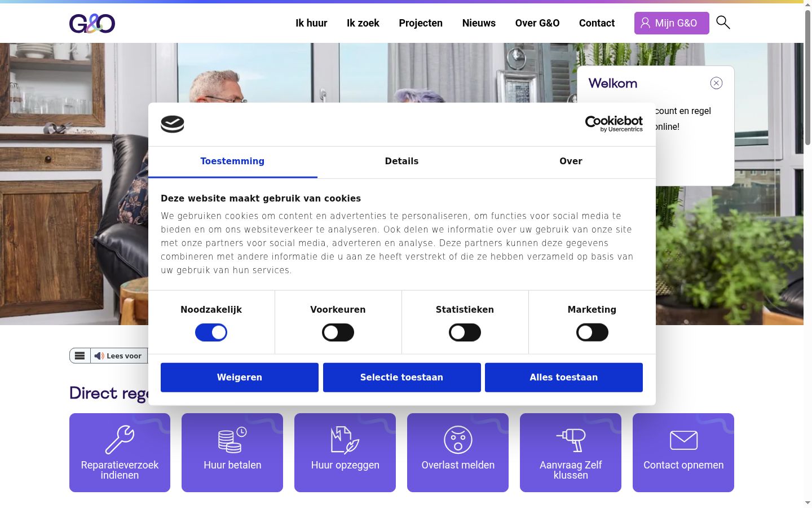Select the Toestemming tab
The width and height of the screenshot is (812, 508).
pyautogui.click(x=232, y=161)
